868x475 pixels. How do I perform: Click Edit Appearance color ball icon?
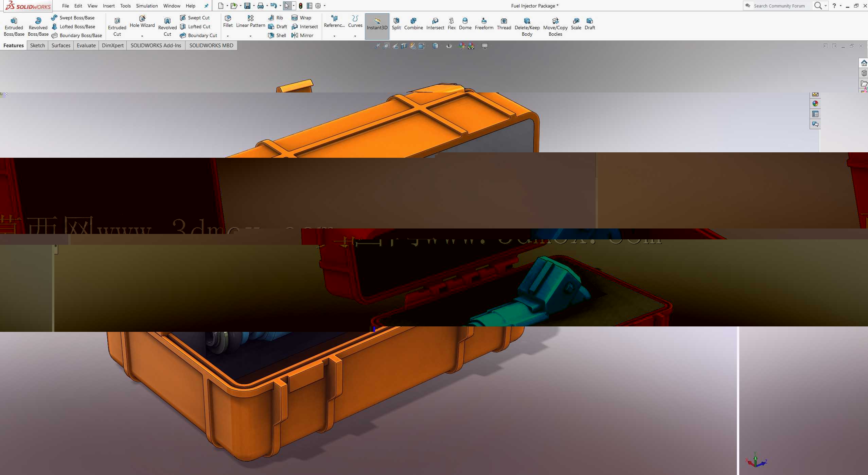click(x=462, y=46)
